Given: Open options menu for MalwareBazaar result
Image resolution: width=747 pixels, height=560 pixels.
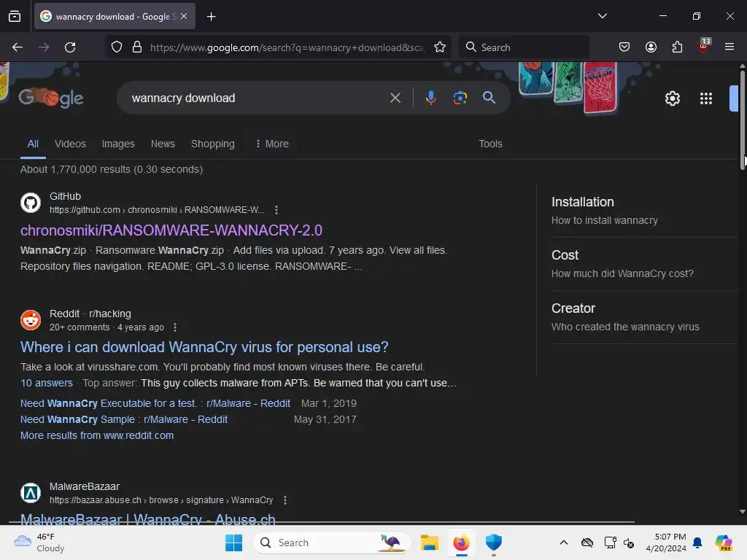Looking at the screenshot, I should [x=285, y=500].
